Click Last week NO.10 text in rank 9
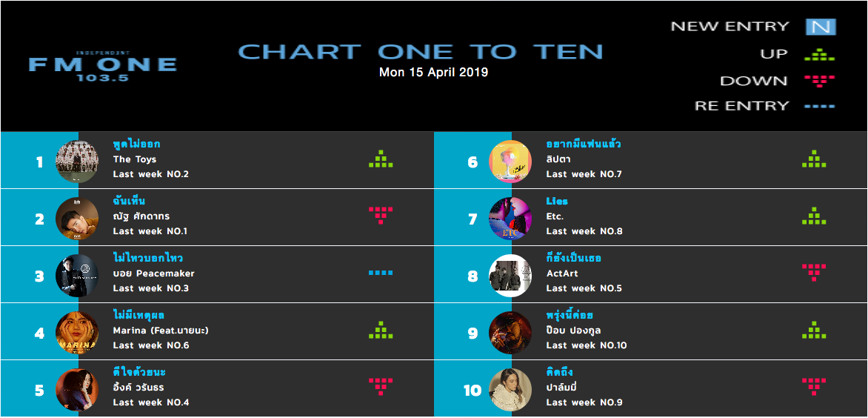868x418 pixels. [587, 345]
